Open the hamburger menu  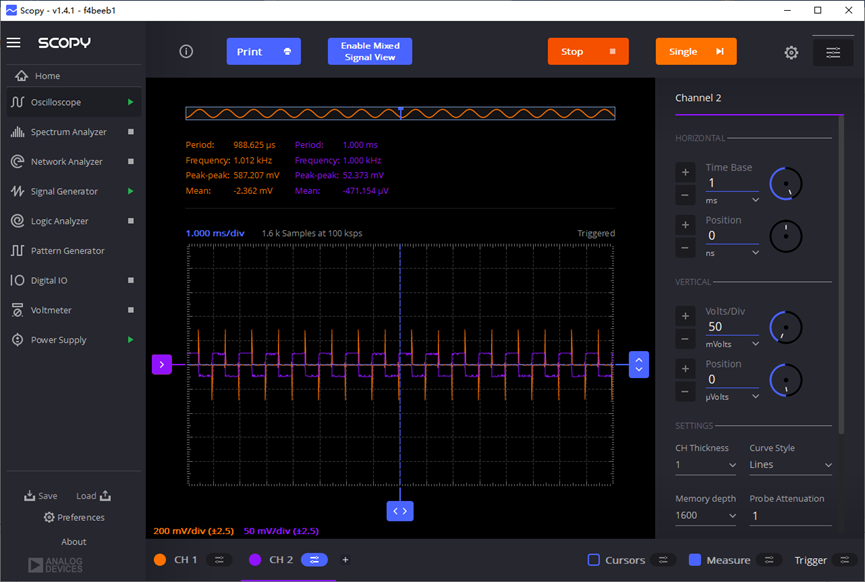(14, 42)
